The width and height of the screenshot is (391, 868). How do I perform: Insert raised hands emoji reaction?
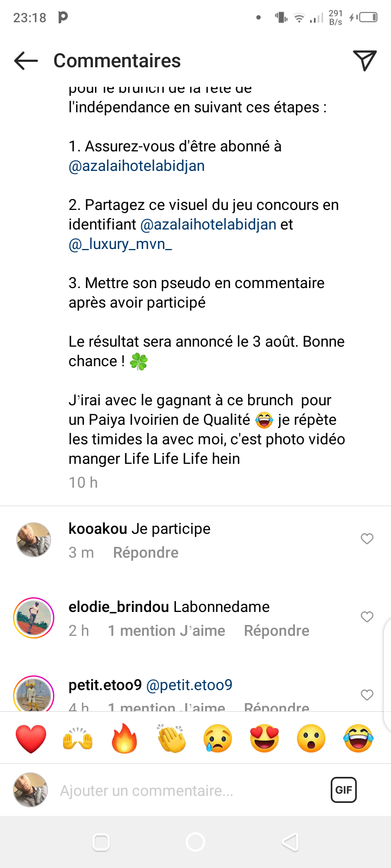(x=78, y=738)
